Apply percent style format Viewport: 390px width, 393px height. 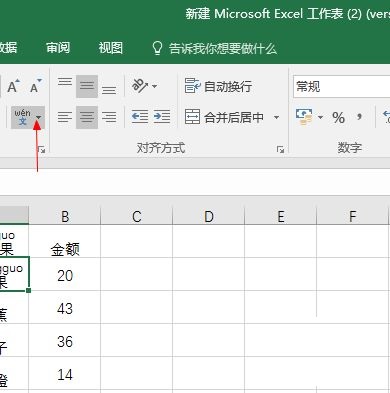coord(338,117)
